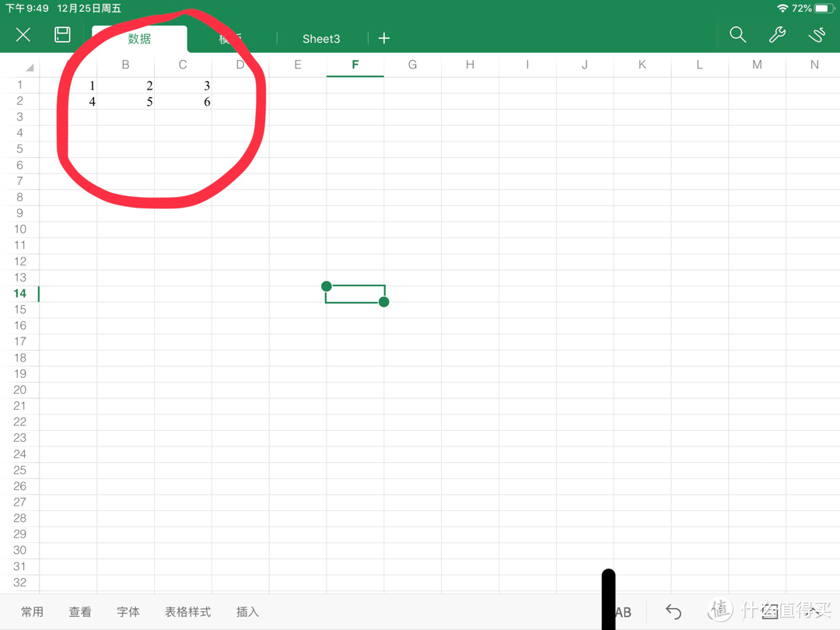The image size is (840, 630).
Task: Open the 字体 menu
Action: point(128,612)
